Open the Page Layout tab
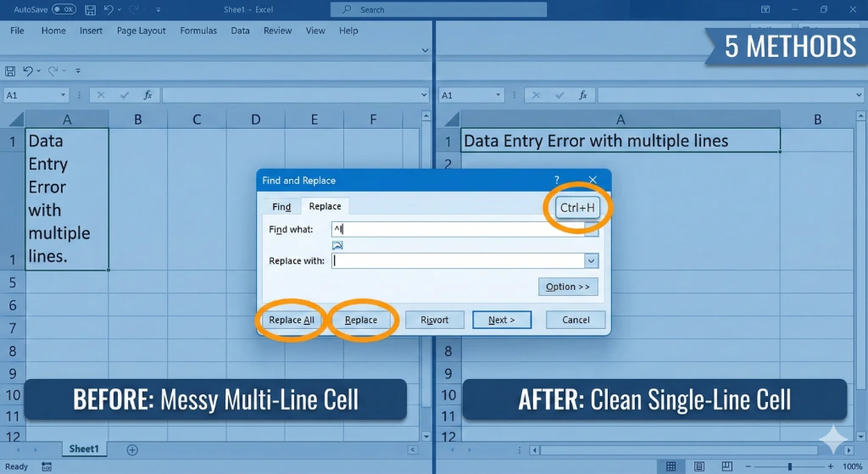The height and width of the screenshot is (474, 868). (142, 31)
